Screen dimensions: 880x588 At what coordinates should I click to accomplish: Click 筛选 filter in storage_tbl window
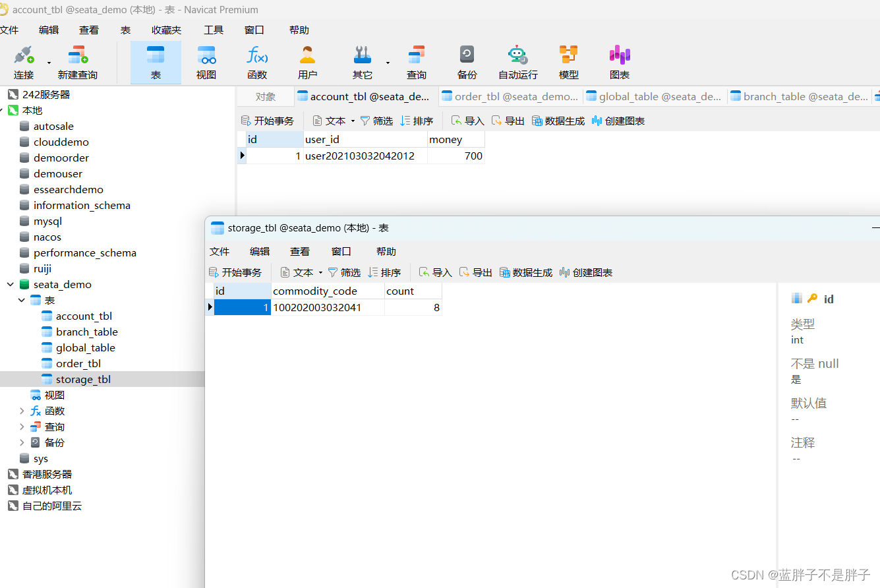point(344,272)
